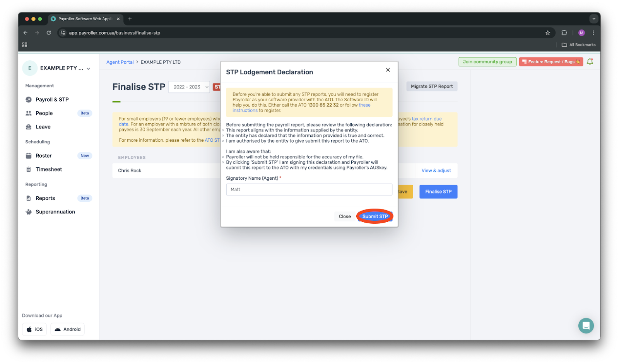Select the Chris Rock employee name
Screen dimensions: 619x364
coord(130,170)
